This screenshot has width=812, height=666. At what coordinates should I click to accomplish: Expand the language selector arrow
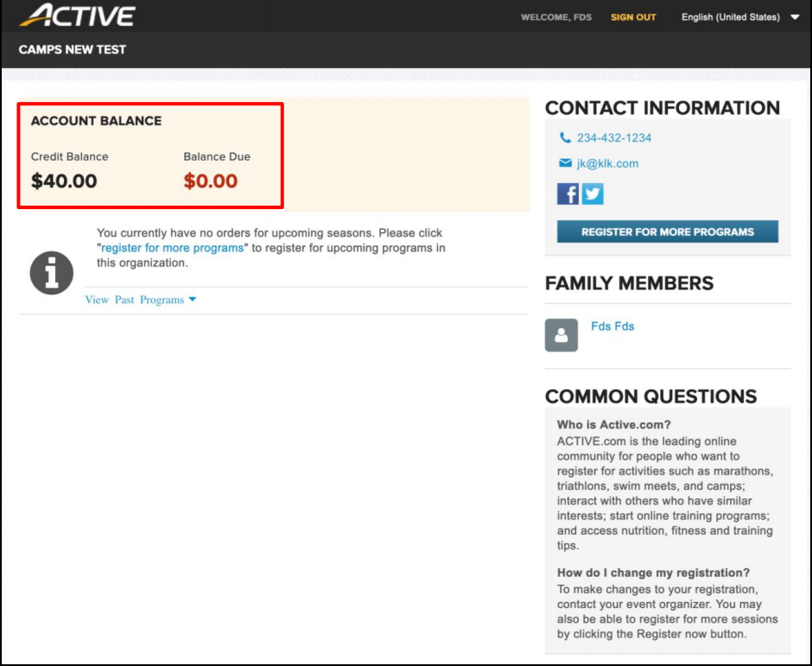tap(794, 16)
